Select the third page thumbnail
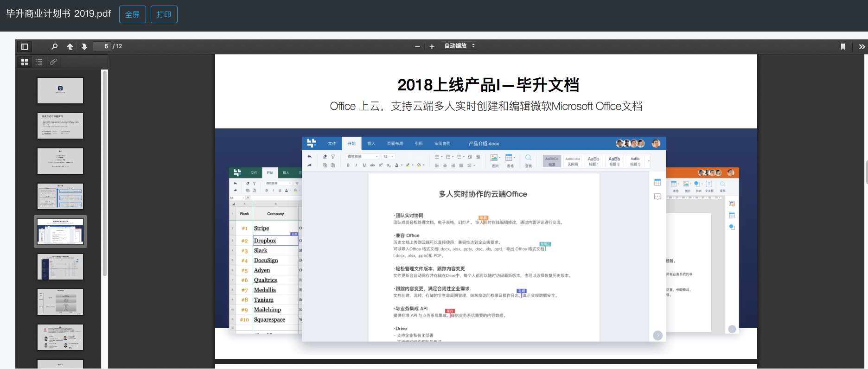868x369 pixels. coord(60,161)
